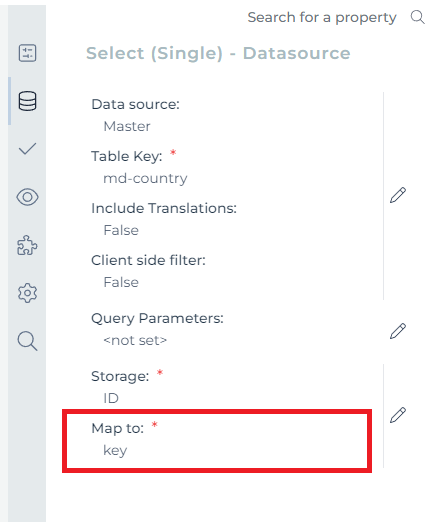Edit Storage mapping with pencil icon
The width and height of the screenshot is (442, 522).
[398, 415]
